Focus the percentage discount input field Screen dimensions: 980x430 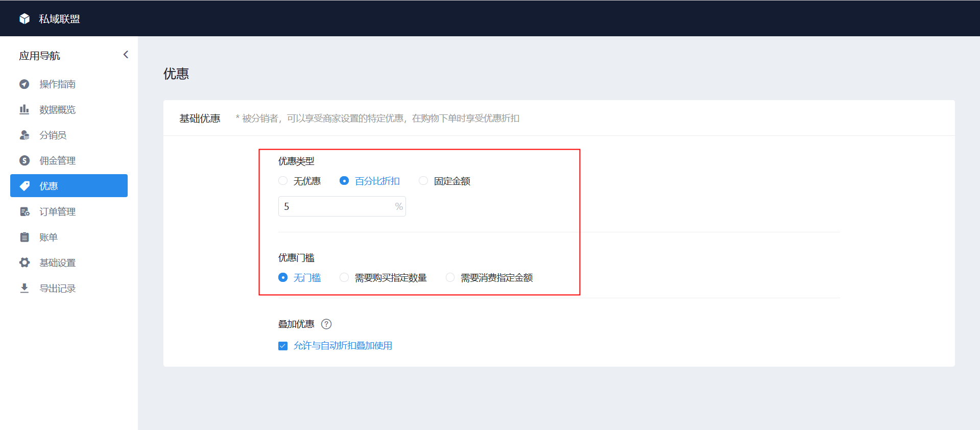342,206
